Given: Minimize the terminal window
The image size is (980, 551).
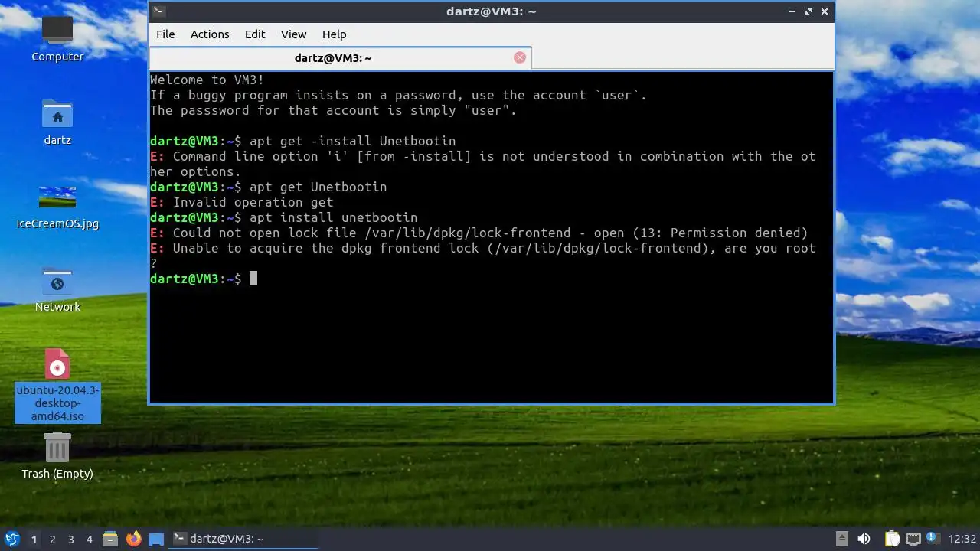Looking at the screenshot, I should (793, 11).
